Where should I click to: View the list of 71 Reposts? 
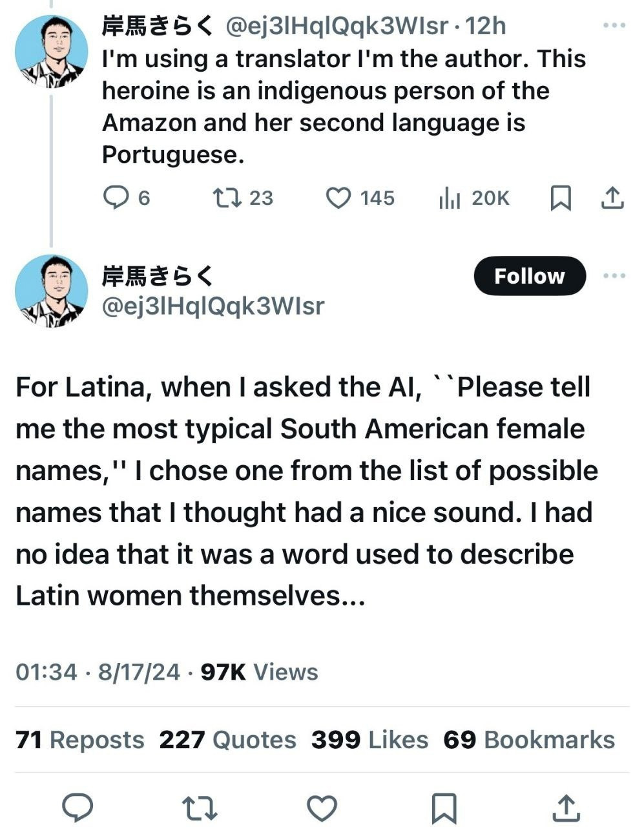click(x=80, y=740)
